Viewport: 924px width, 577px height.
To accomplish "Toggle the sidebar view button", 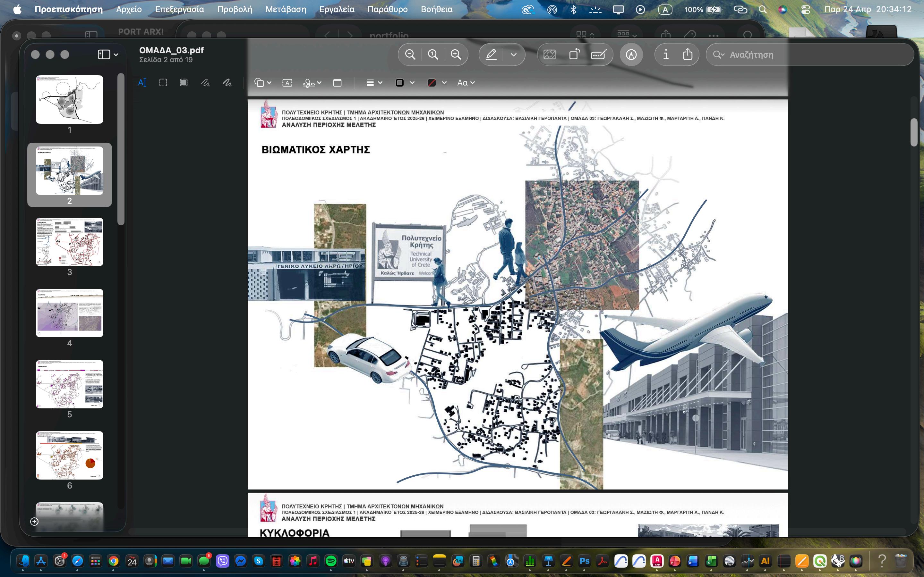I will [x=104, y=54].
